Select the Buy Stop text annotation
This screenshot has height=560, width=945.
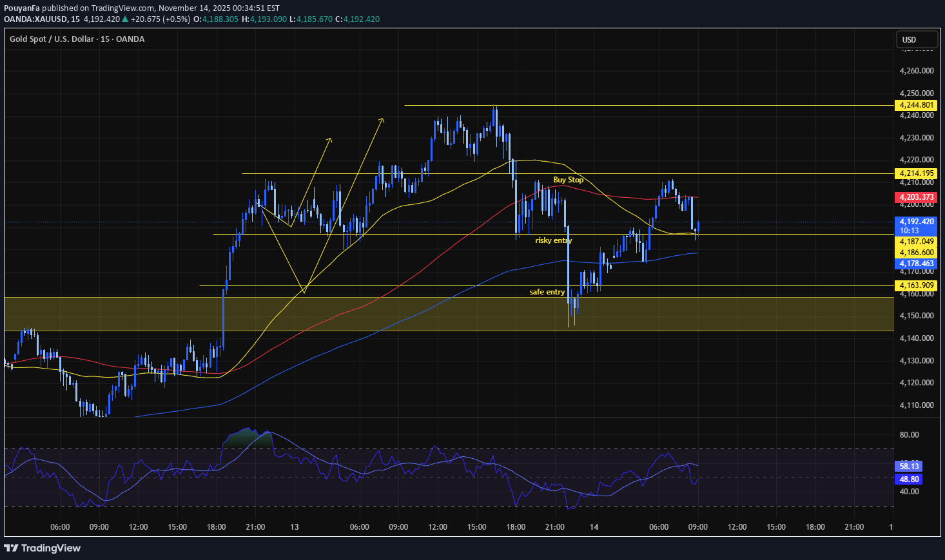point(568,180)
